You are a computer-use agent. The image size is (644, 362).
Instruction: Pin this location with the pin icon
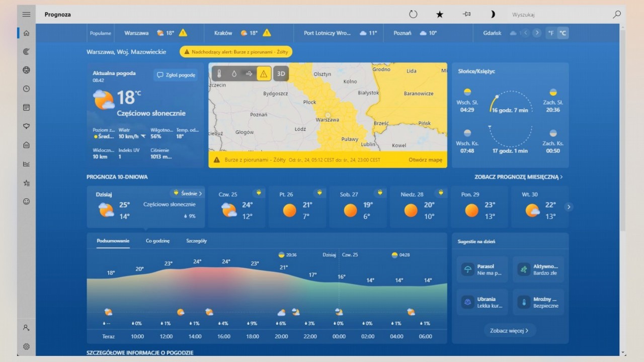tap(466, 15)
